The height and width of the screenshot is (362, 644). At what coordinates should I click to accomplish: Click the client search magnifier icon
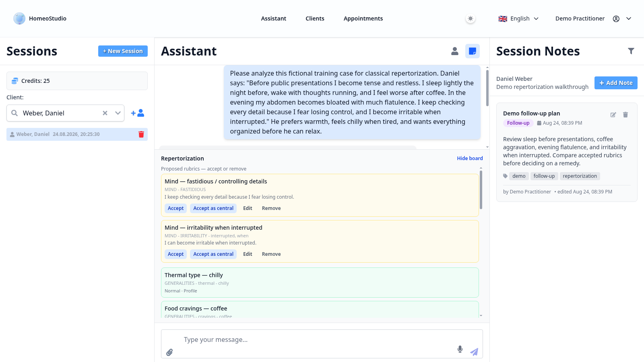14,113
